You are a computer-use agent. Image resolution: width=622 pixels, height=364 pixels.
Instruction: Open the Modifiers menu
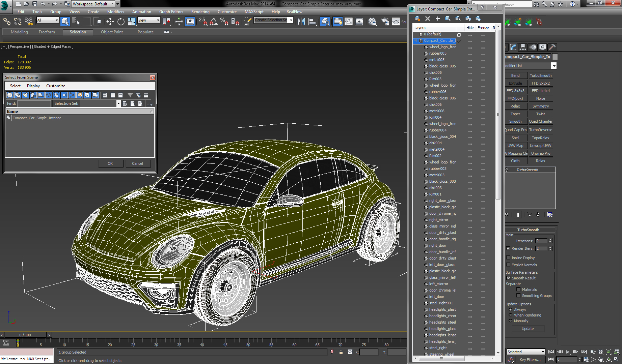click(116, 12)
